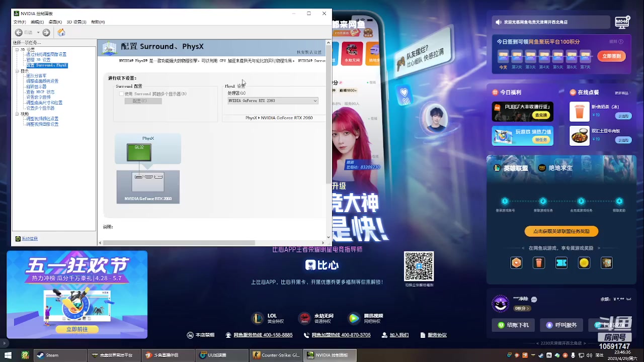Click the 配置(C) button
This screenshot has width=644, height=362.
point(143,101)
